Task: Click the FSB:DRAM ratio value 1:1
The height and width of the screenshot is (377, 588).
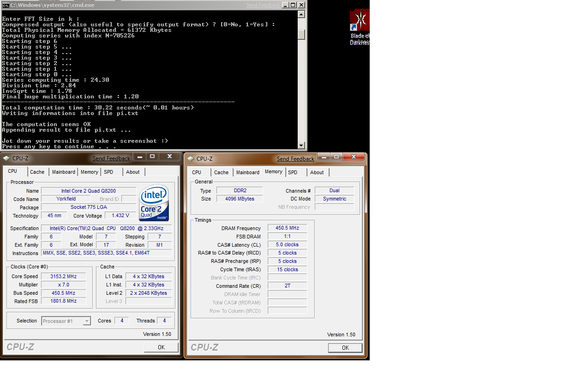Action: [x=287, y=237]
